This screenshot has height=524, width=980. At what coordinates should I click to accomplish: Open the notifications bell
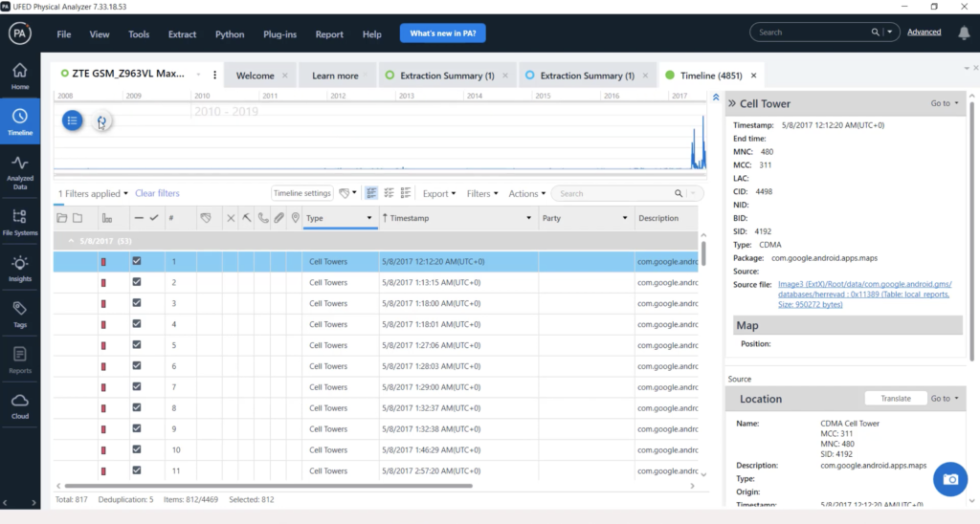[964, 33]
